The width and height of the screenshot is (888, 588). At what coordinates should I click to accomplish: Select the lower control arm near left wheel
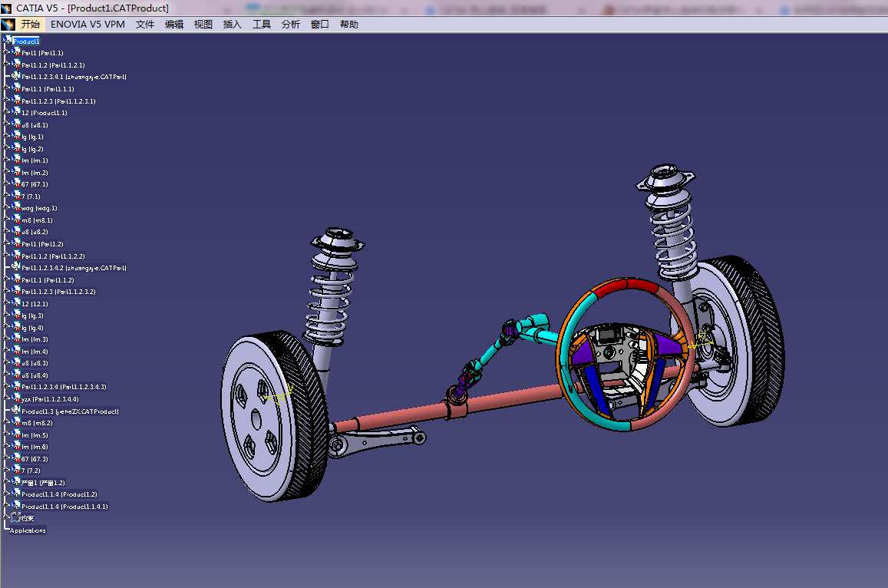[x=377, y=441]
